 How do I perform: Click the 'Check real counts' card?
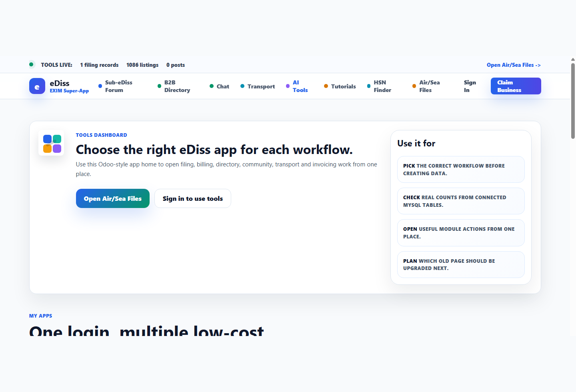[x=461, y=201]
